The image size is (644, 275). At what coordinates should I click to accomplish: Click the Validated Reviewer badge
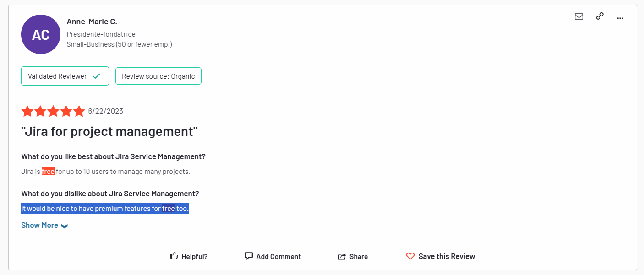[65, 76]
